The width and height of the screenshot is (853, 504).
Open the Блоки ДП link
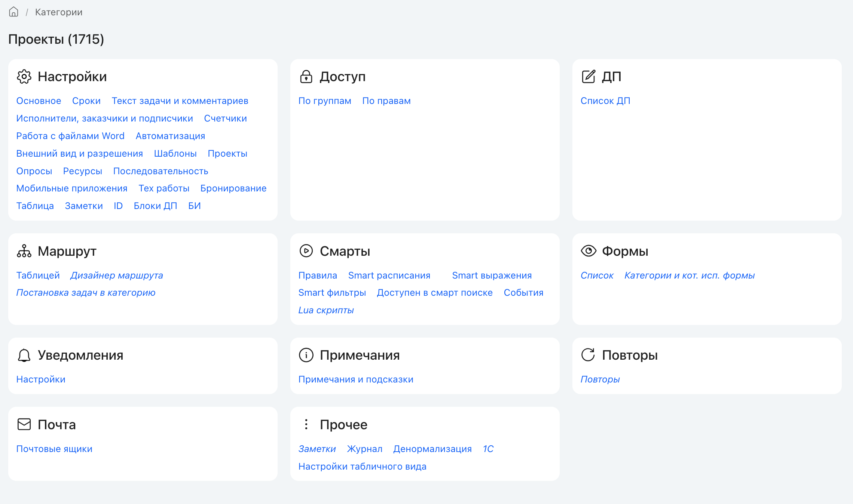(156, 206)
